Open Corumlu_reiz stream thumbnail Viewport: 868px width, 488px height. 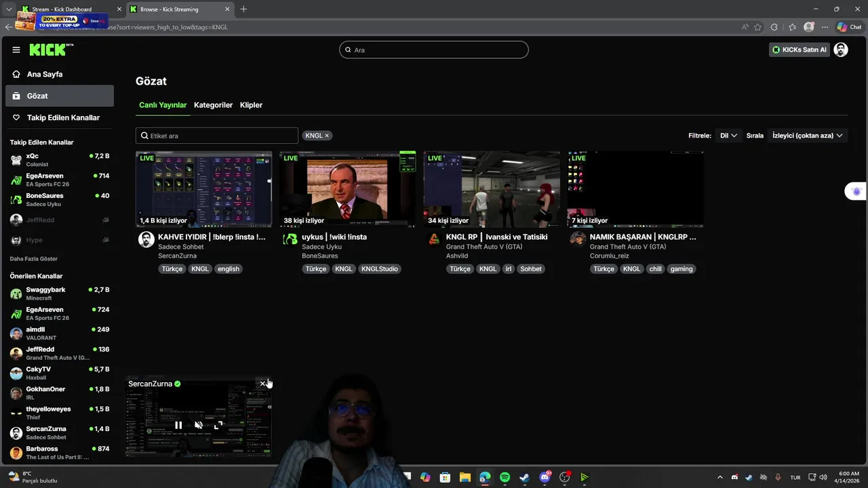pos(635,189)
